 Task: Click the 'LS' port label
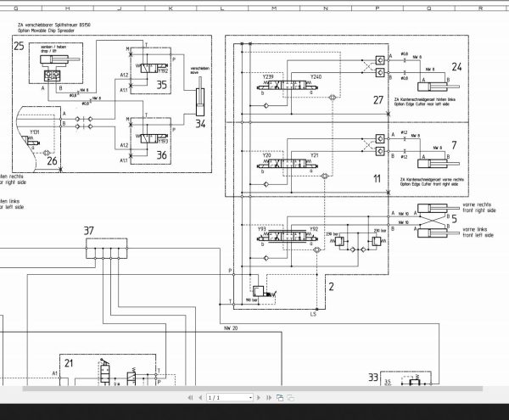coord(313,314)
